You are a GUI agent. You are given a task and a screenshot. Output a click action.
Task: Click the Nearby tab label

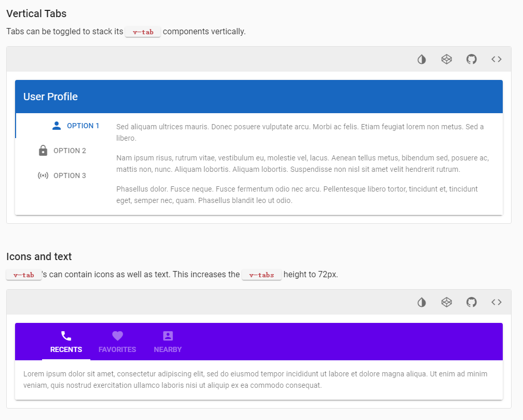click(x=167, y=349)
